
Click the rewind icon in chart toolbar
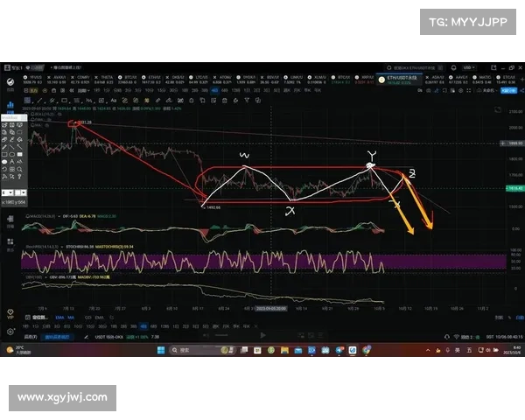(x=72, y=90)
